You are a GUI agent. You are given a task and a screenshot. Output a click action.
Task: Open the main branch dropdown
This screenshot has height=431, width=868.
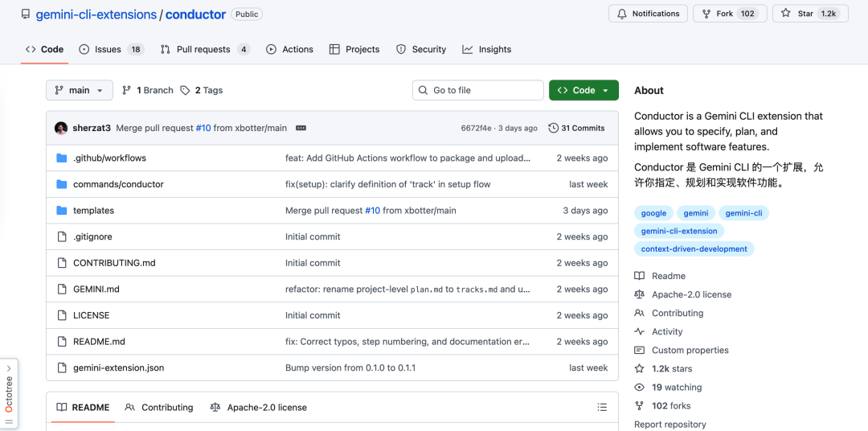point(79,91)
